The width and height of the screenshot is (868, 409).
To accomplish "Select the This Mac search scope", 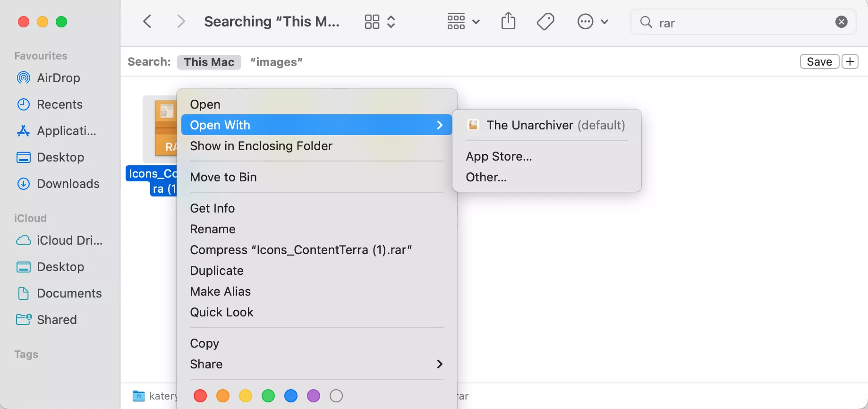I will coord(209,62).
